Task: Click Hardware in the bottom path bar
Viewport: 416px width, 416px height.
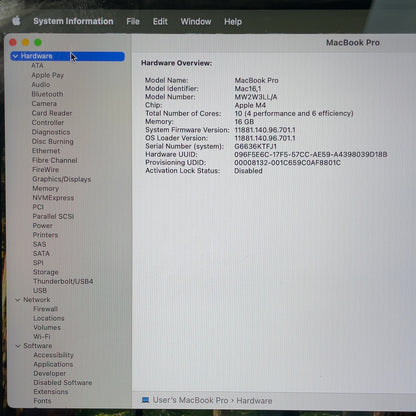Action: (x=254, y=401)
